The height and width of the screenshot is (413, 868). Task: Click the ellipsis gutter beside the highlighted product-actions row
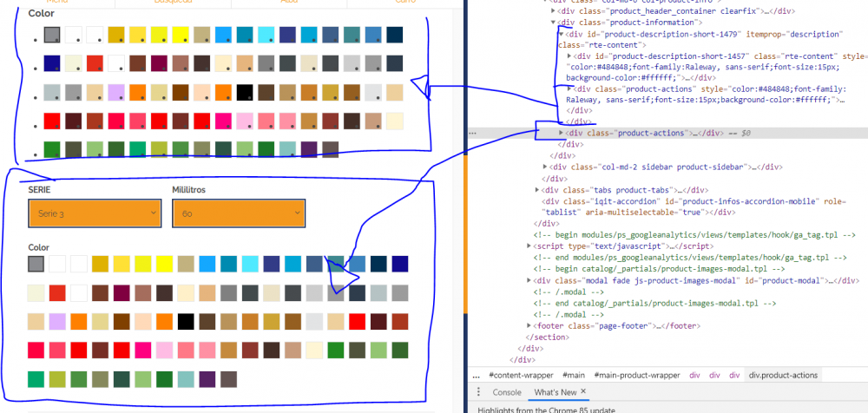[x=472, y=134]
